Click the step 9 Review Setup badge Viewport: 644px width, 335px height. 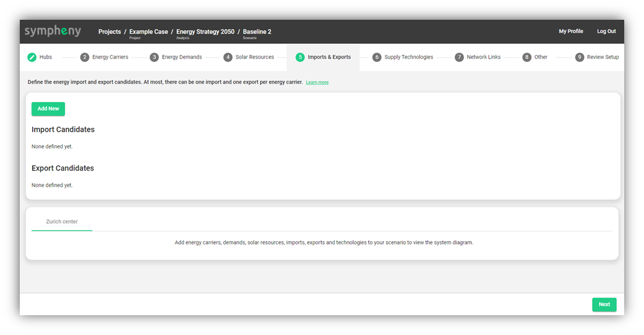pyautogui.click(x=580, y=57)
